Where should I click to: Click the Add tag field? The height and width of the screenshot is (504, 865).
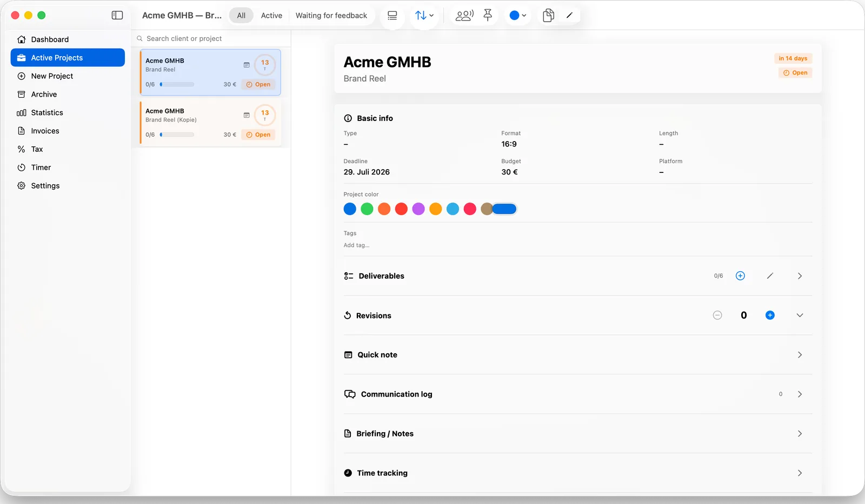point(357,245)
